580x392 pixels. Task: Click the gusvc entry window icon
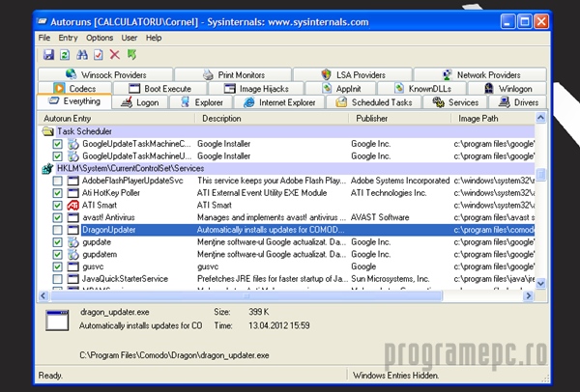tap(72, 266)
